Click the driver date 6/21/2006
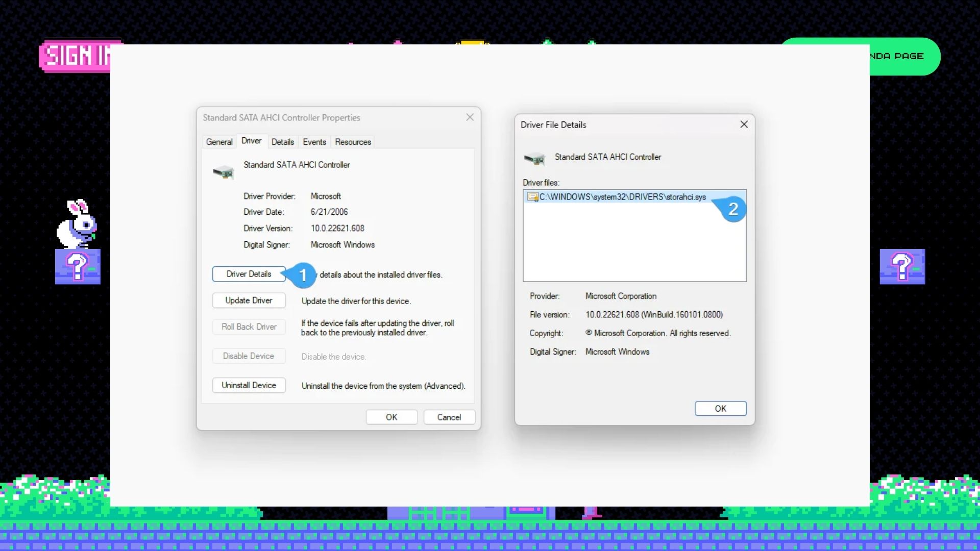The image size is (980, 551). [x=329, y=212]
